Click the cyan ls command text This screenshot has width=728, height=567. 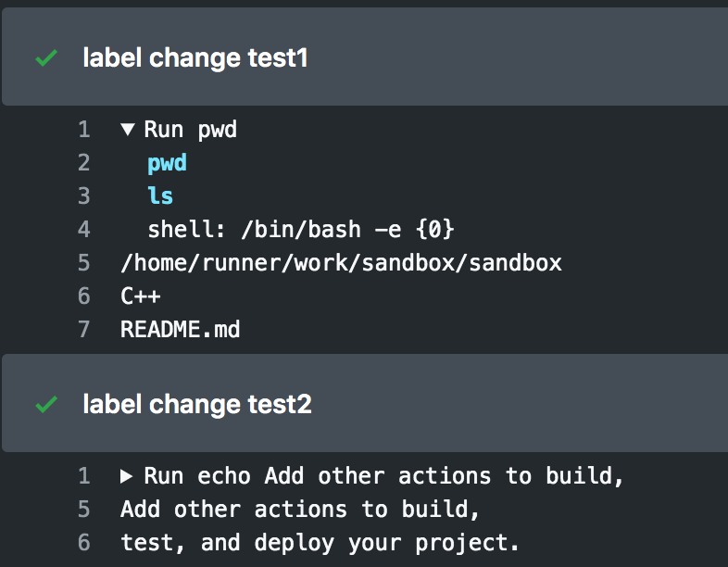point(160,196)
